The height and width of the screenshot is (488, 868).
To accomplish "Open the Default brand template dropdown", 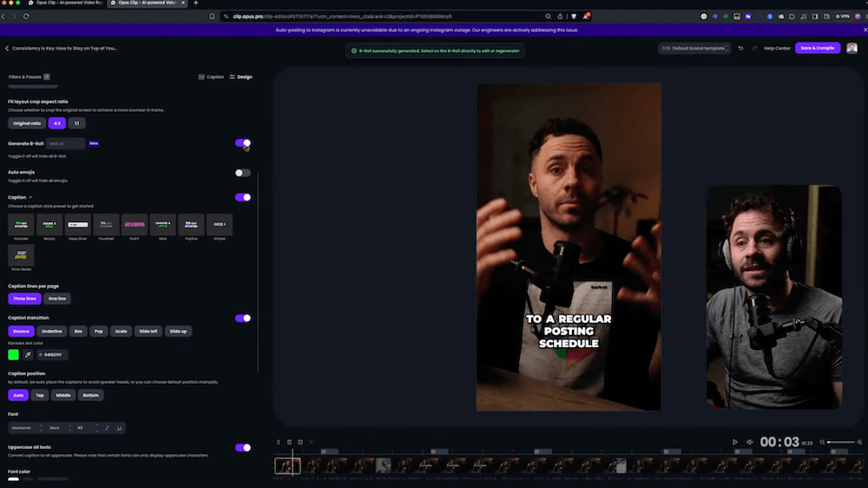I will pos(694,48).
